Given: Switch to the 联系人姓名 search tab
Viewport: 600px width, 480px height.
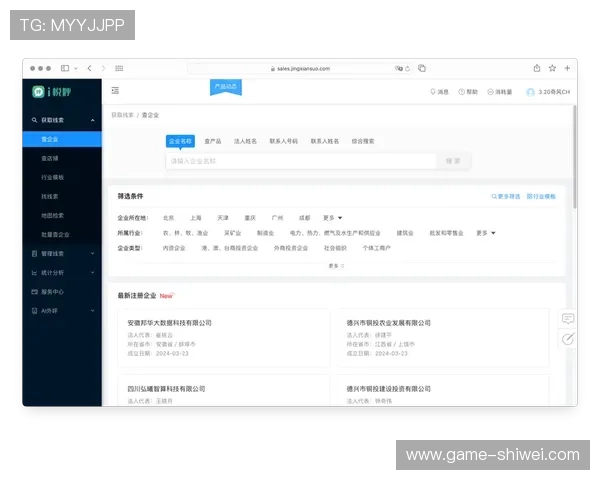Looking at the screenshot, I should [x=324, y=141].
